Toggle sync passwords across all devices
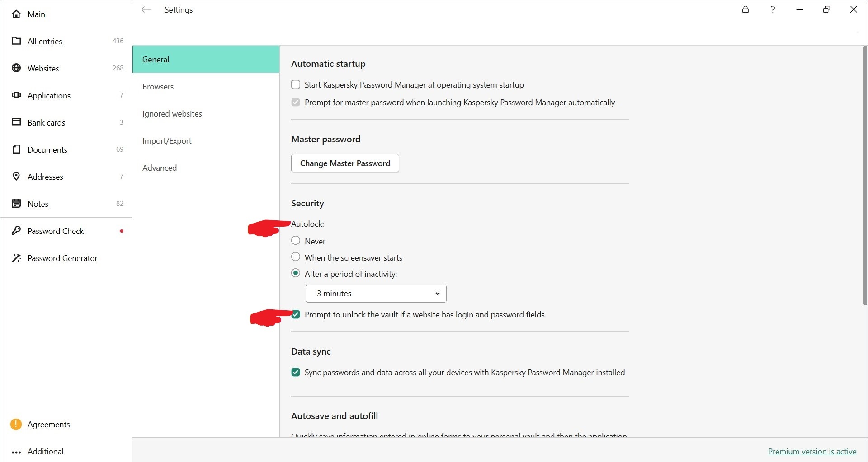Image resolution: width=868 pixels, height=462 pixels. tap(296, 372)
